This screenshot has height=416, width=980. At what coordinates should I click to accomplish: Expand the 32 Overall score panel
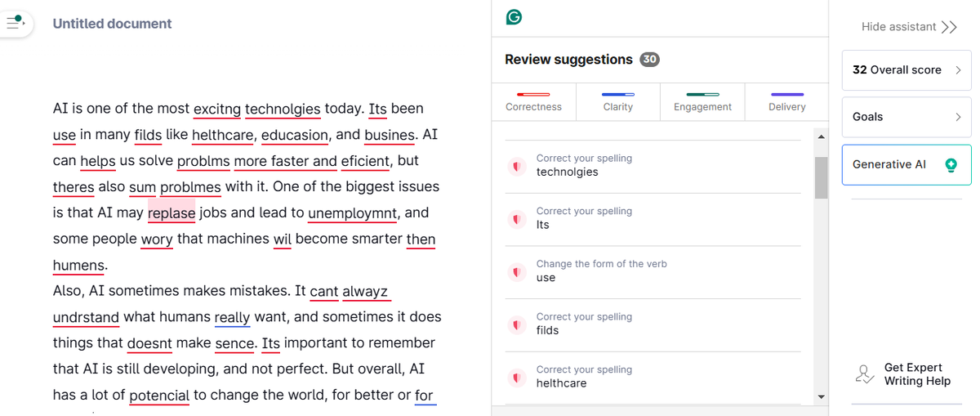coord(906,70)
